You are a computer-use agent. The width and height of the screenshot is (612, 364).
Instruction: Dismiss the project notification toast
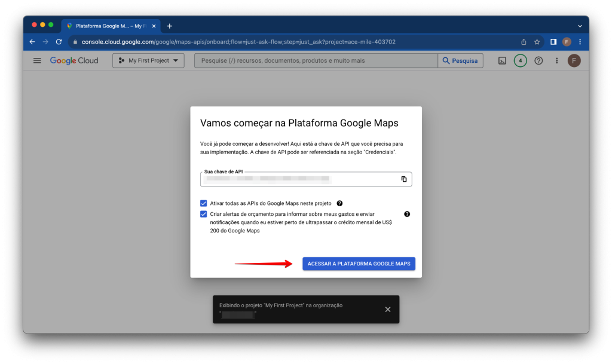click(x=387, y=310)
